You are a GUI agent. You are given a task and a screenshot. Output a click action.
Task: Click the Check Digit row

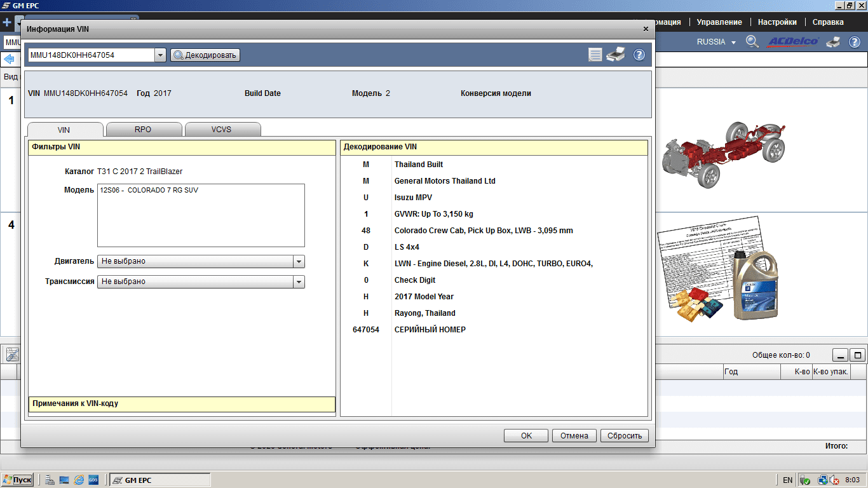[494, 280]
